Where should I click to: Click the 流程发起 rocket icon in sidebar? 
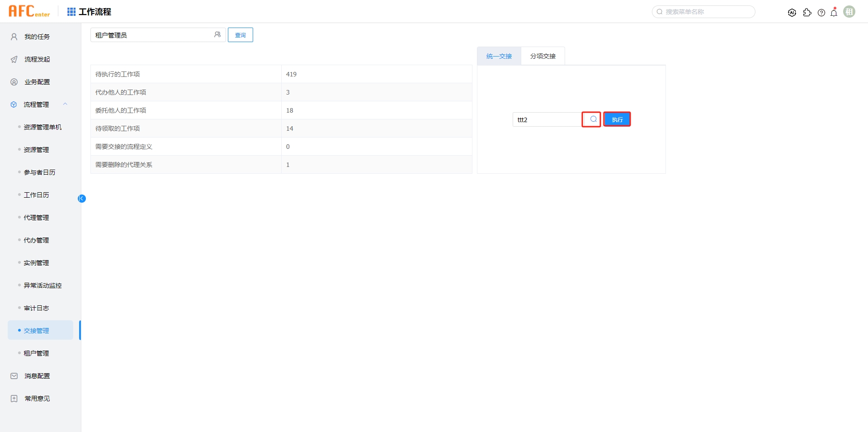click(13, 59)
